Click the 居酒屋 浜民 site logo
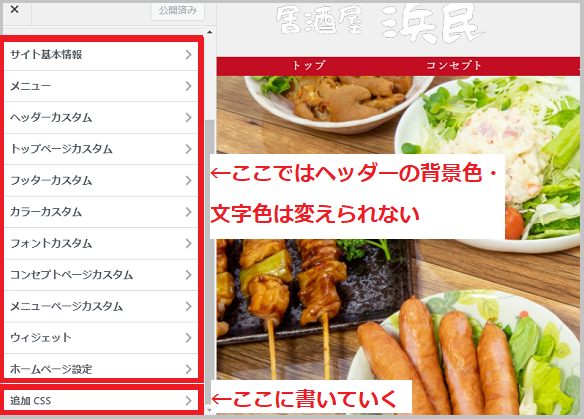The width and height of the screenshot is (584, 419). coord(380,23)
